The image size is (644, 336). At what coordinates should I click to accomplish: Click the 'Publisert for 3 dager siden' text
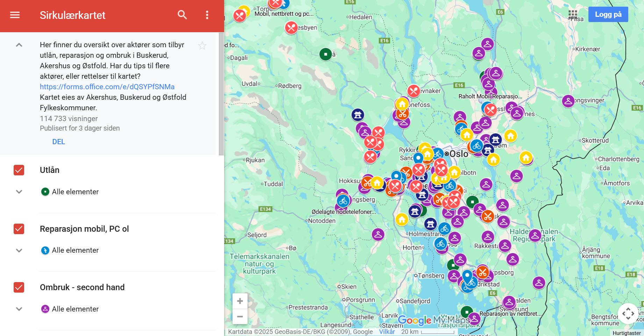(x=80, y=128)
